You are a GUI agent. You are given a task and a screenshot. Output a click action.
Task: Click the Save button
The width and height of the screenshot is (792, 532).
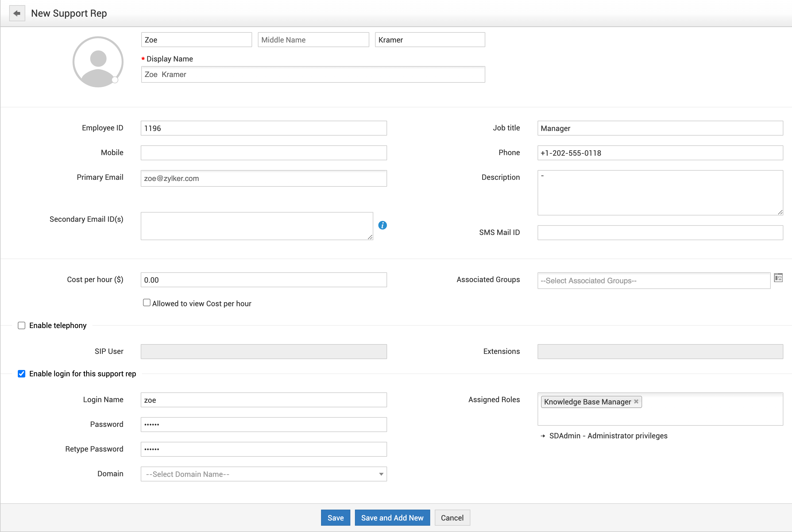pyautogui.click(x=335, y=518)
